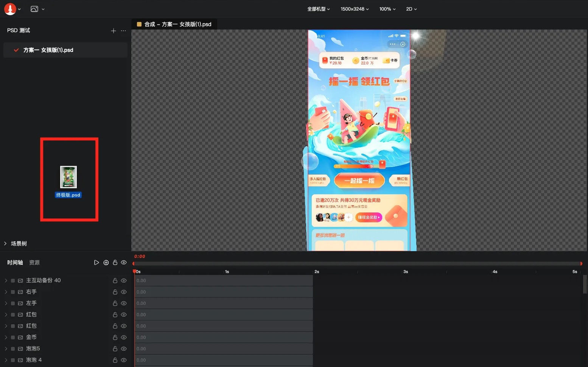Click the 0:00 current time display

point(140,256)
